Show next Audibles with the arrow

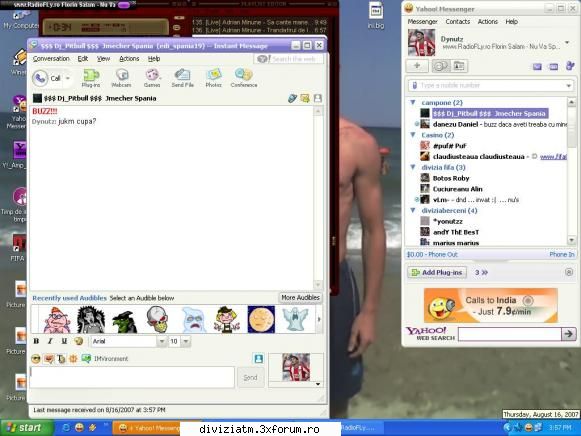pyautogui.click(x=319, y=319)
